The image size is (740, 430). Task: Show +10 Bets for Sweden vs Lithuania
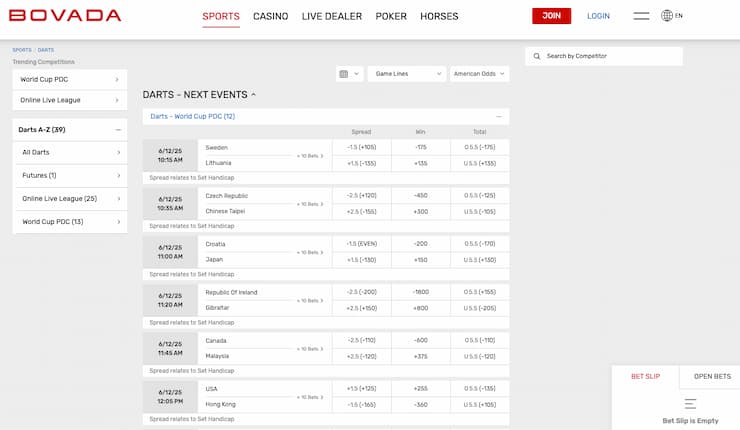[x=310, y=156]
